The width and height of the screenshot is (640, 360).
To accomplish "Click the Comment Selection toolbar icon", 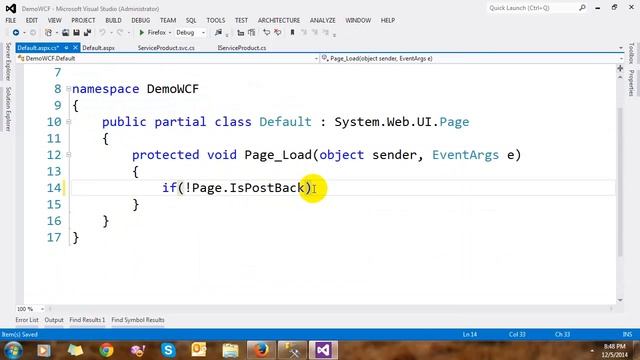I will [x=267, y=32].
